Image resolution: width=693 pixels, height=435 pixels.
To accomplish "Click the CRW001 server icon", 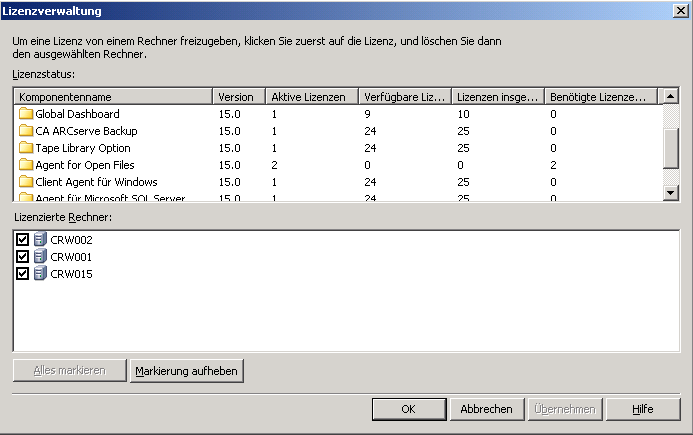I will coord(40,257).
